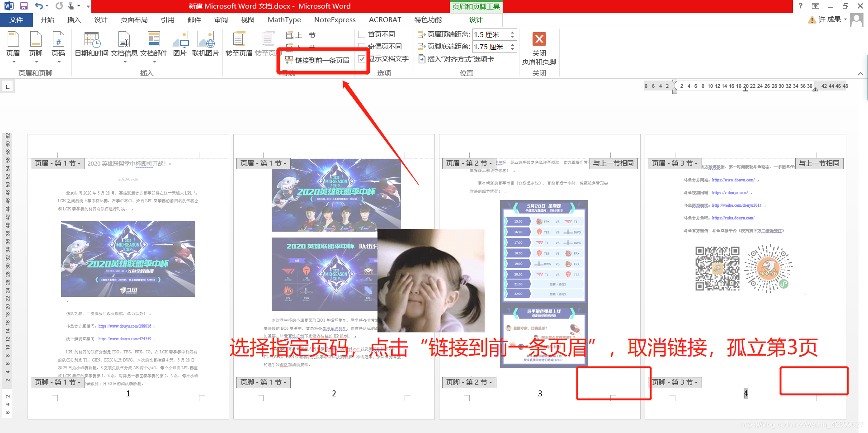
Task: Expand 许 成果 account dropdown
Action: (x=845, y=19)
